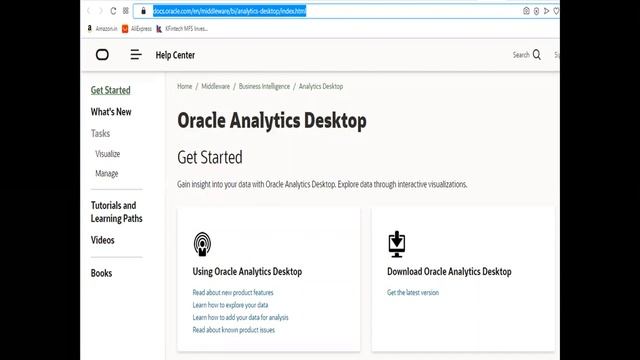Screen dimensions: 640x360
Task: Open Books in sidebar
Action: coord(101,273)
